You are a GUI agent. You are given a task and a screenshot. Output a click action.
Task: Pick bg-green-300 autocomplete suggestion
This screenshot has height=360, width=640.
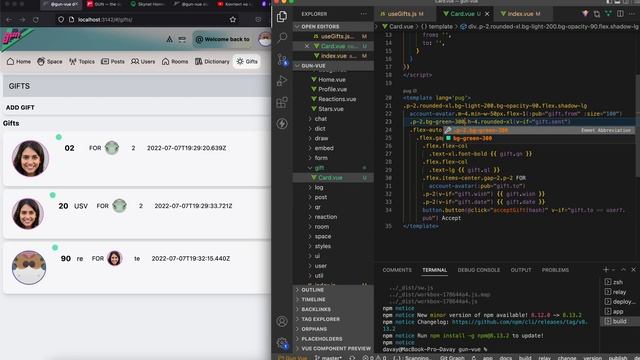point(539,138)
